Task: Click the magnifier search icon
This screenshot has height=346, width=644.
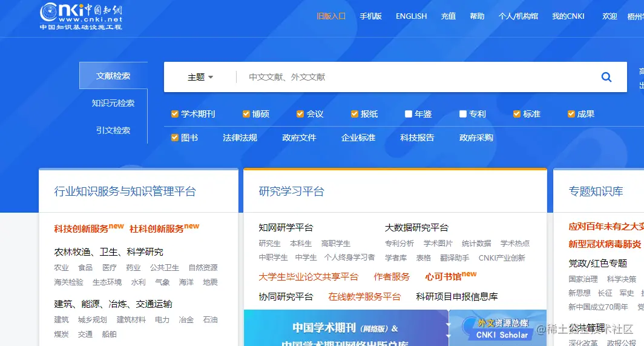Action: coord(606,77)
